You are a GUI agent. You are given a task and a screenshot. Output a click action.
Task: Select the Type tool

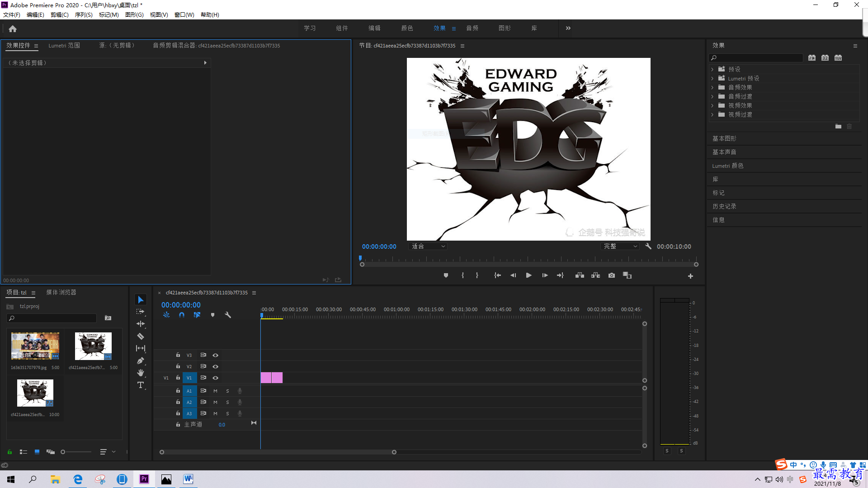coord(141,385)
